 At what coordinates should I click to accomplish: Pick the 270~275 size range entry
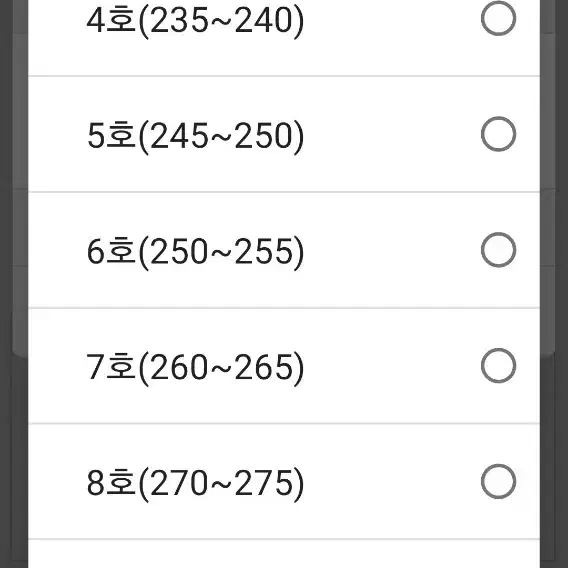coord(284,482)
